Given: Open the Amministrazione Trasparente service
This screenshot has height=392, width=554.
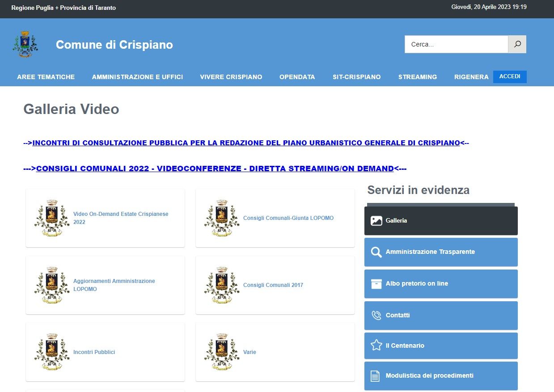Looking at the screenshot, I should tap(441, 252).
